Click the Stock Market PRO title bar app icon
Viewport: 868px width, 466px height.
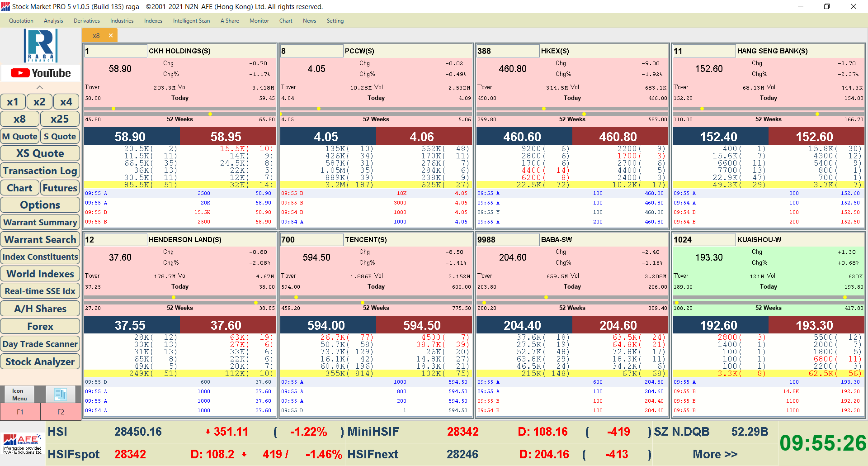click(5, 6)
